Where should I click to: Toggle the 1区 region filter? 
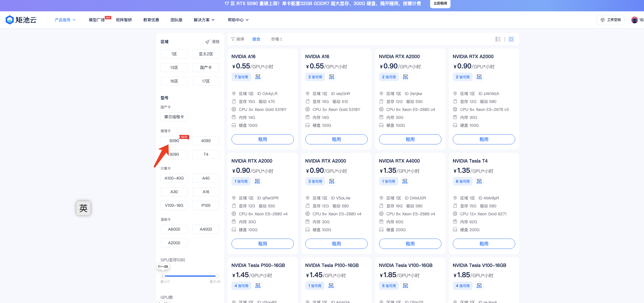[174, 54]
